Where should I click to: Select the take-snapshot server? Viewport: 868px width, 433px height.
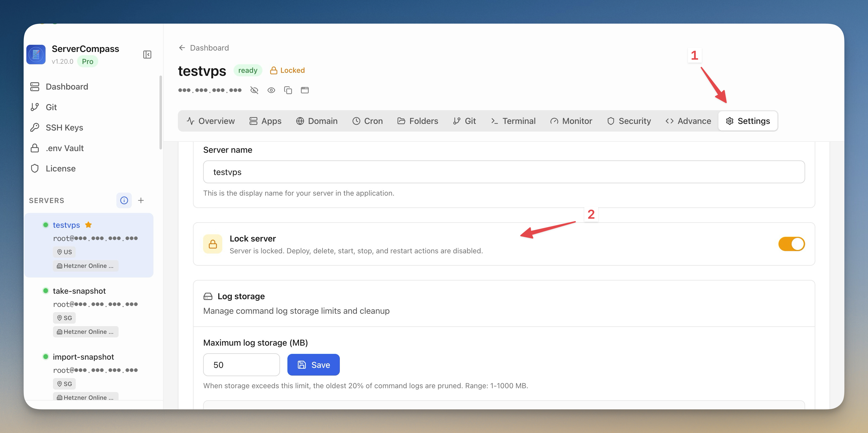[x=79, y=291]
